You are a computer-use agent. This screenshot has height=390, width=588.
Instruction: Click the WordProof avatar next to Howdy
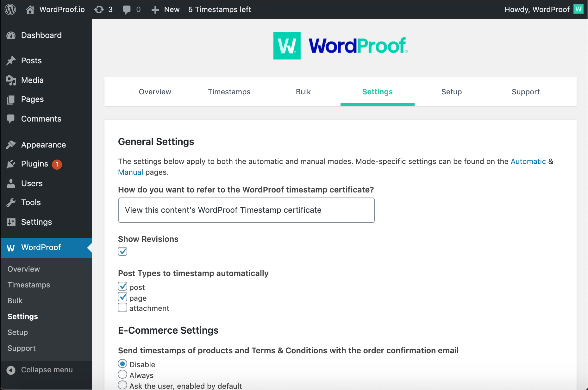pyautogui.click(x=579, y=9)
